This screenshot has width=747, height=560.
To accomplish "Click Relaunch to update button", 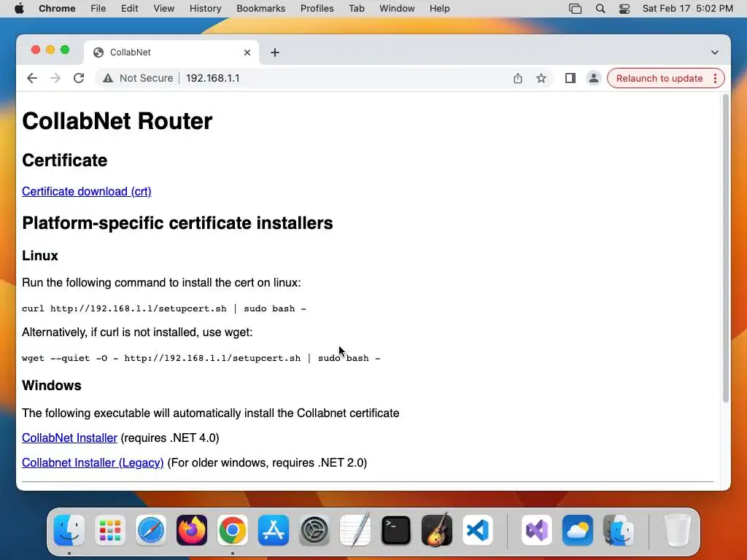I will (659, 78).
